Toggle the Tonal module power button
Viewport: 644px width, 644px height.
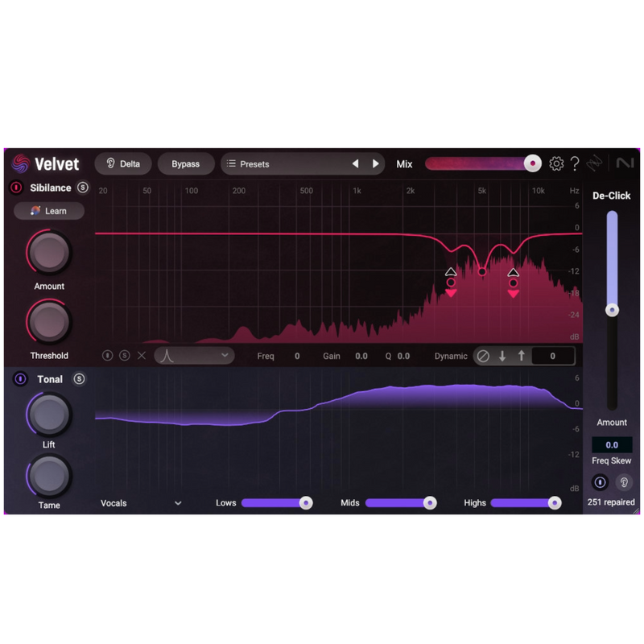pyautogui.click(x=21, y=379)
